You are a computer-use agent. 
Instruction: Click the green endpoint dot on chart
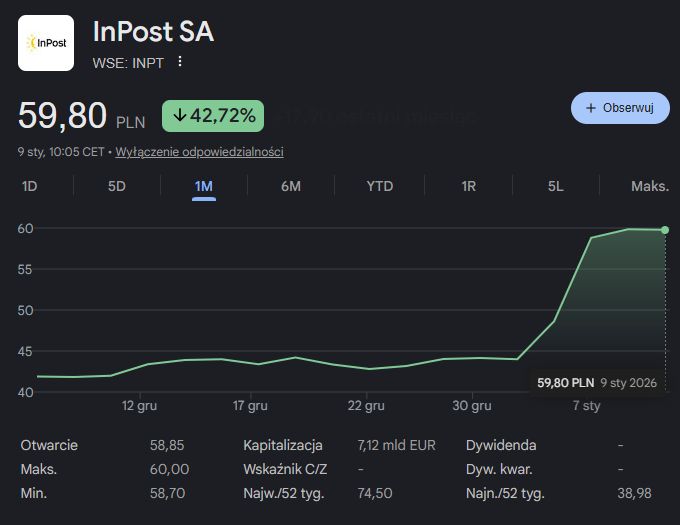tap(665, 230)
